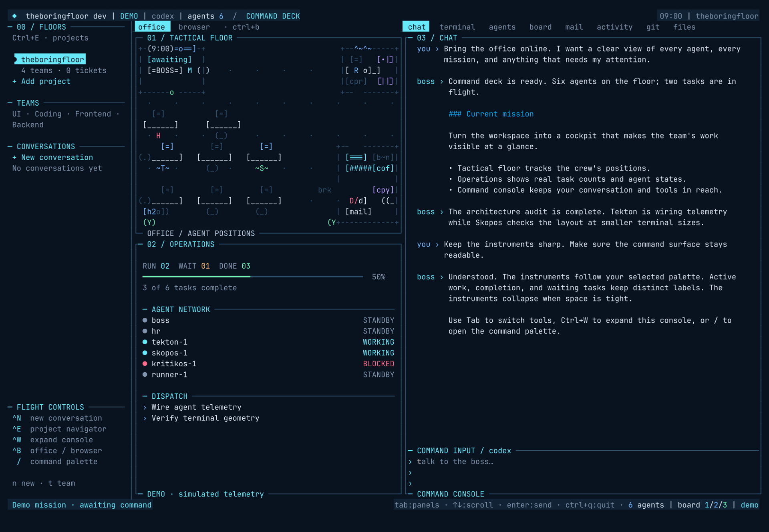Click the [=BOSS=] desk in the tactical floor
This screenshot has height=532, width=769.
point(165,70)
